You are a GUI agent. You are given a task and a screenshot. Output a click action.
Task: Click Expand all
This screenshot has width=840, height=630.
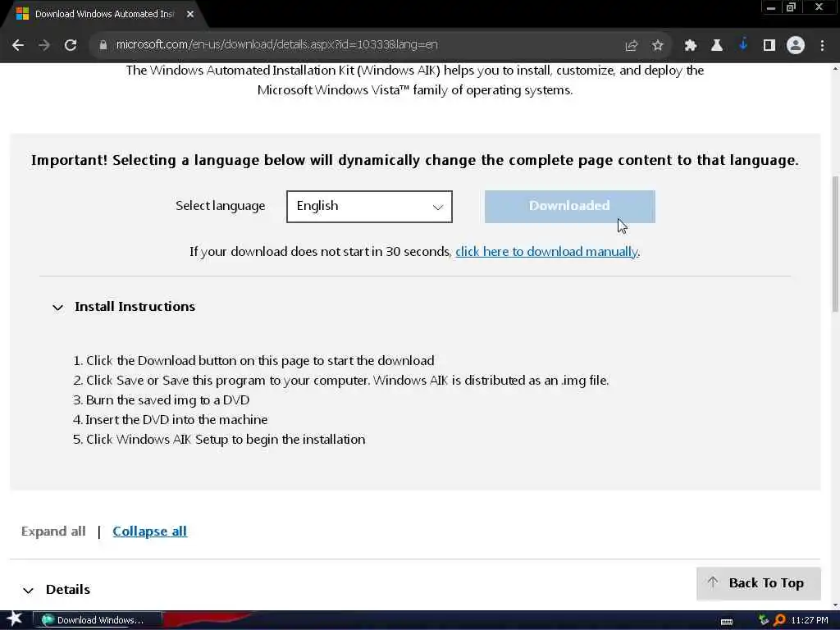pos(53,532)
